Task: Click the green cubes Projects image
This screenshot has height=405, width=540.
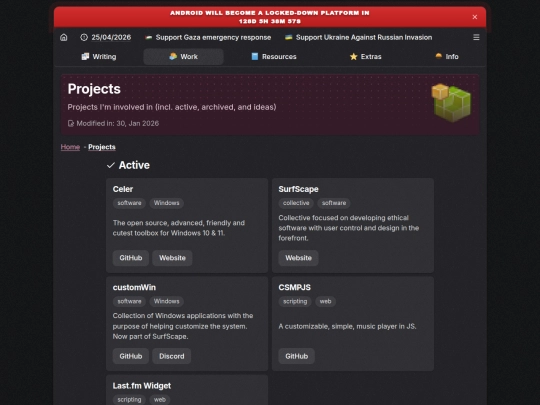Action: point(451,103)
